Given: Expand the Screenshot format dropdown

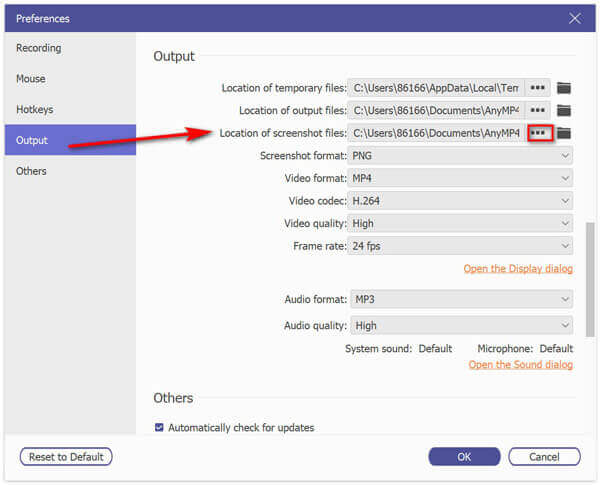Looking at the screenshot, I should [x=460, y=156].
